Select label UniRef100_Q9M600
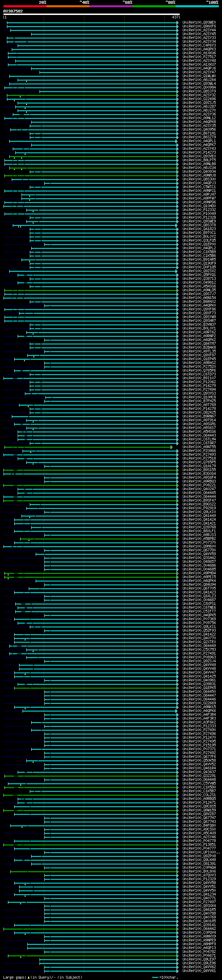Viewport: 222px width, 980px height. [x=199, y=546]
